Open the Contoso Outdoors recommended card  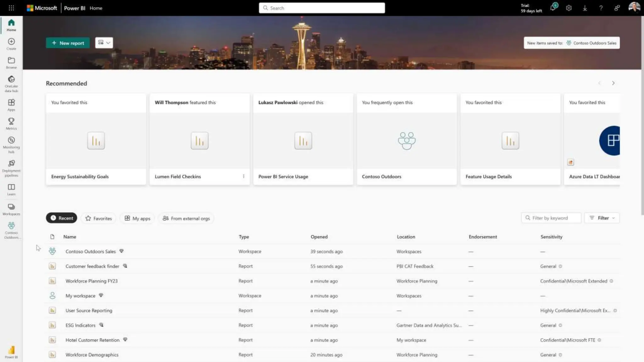click(407, 140)
